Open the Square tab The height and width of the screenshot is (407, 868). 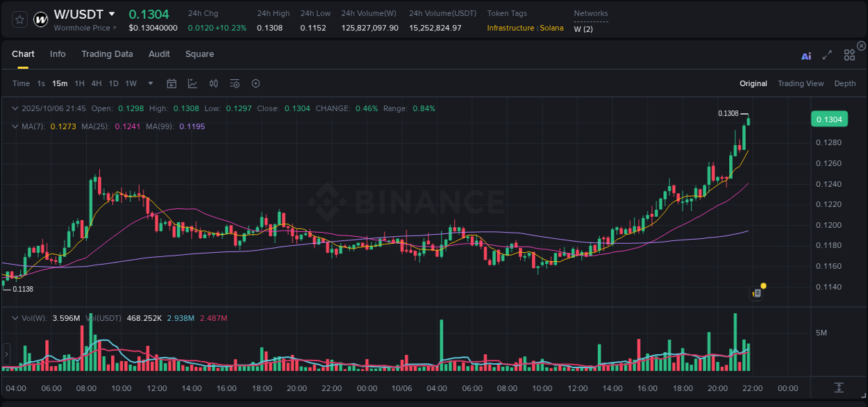click(199, 54)
